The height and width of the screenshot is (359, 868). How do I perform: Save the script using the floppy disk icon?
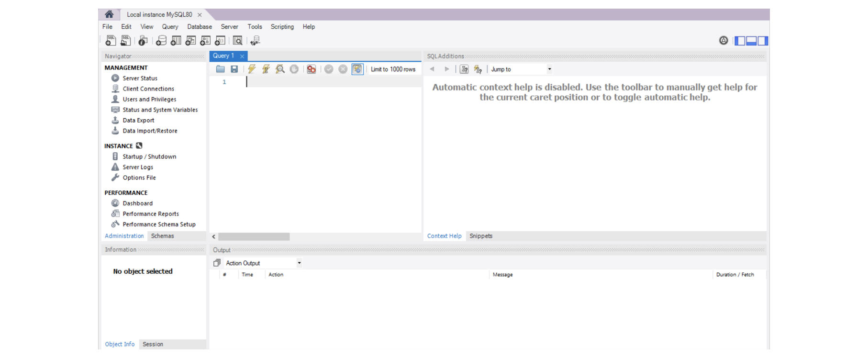(x=234, y=69)
